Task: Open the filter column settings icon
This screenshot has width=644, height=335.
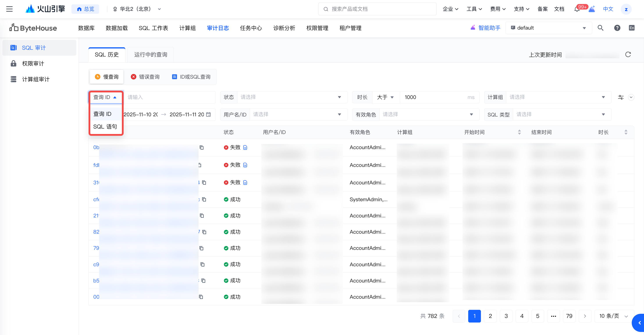Action: pyautogui.click(x=621, y=97)
